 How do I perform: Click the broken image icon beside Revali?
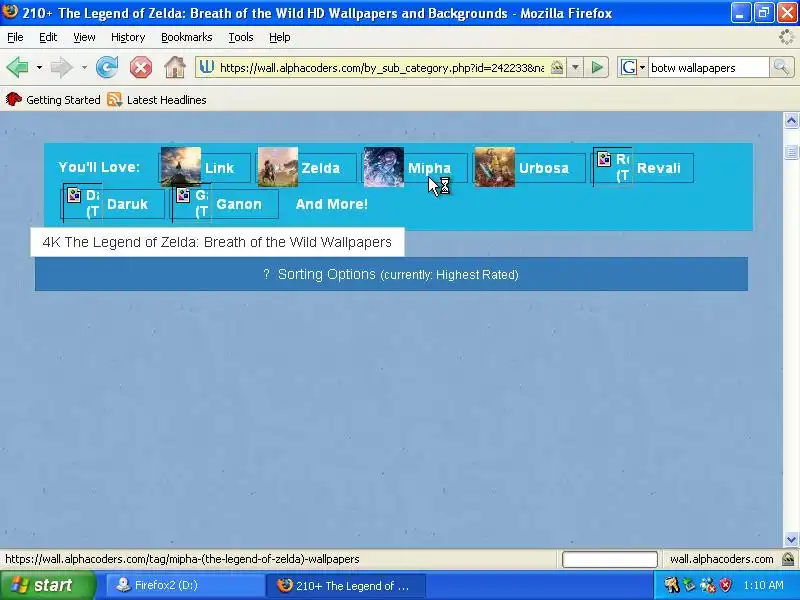[605, 159]
